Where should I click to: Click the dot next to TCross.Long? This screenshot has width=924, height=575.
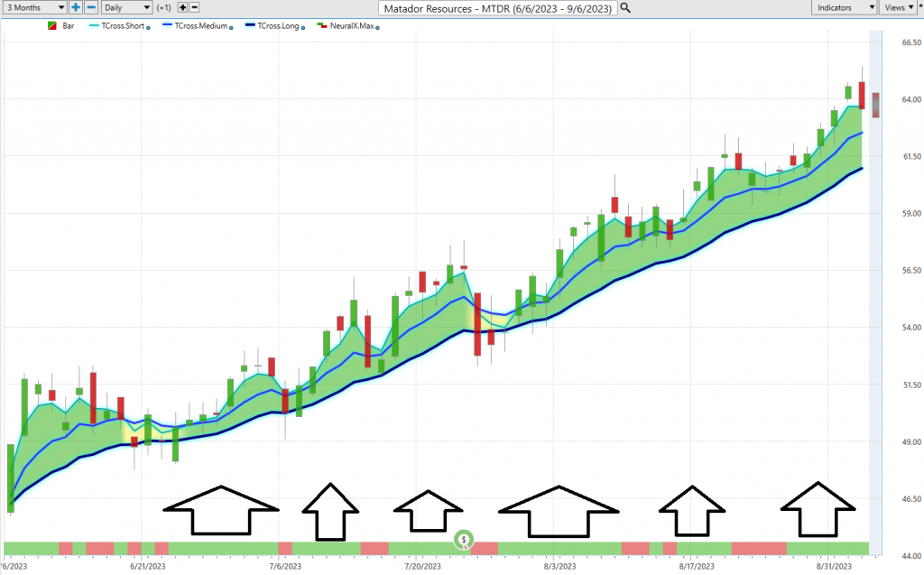(303, 28)
